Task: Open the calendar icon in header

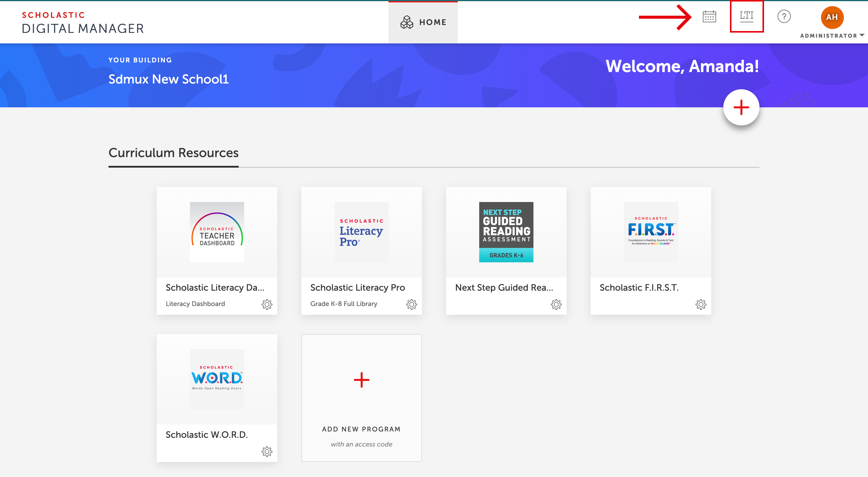Action: pos(709,17)
